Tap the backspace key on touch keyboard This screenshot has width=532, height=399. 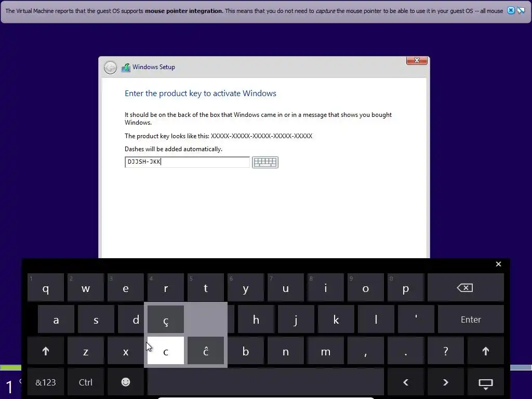pos(465,288)
